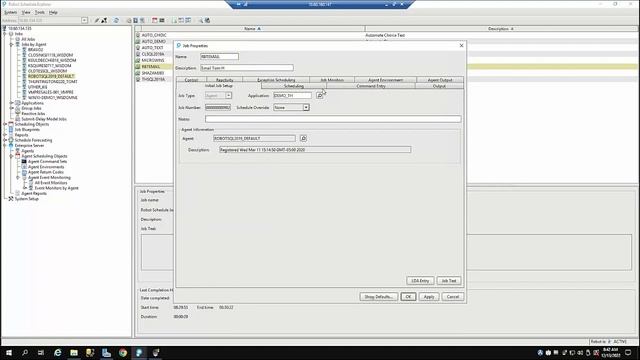Viewport: 640px width, 360px height.
Task: Click the refresh toolbar icon
Action: pos(116,20)
